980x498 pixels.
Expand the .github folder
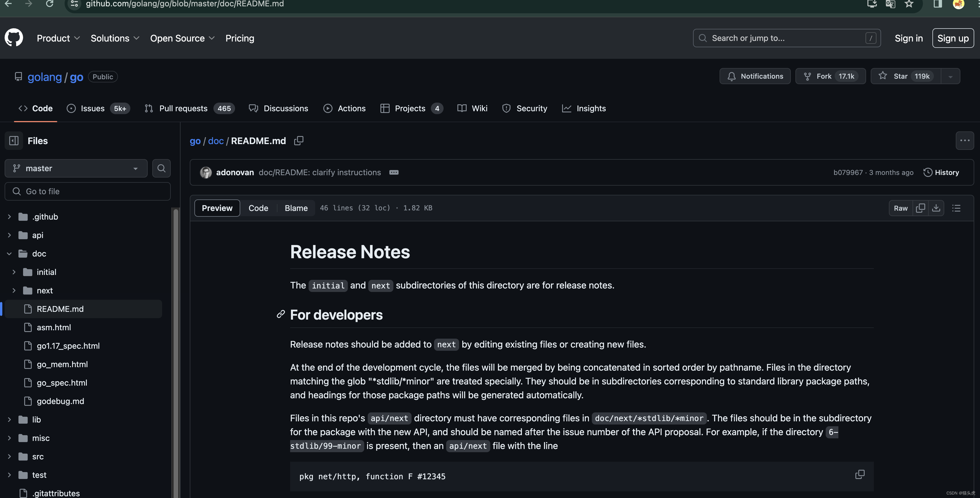[x=10, y=217]
